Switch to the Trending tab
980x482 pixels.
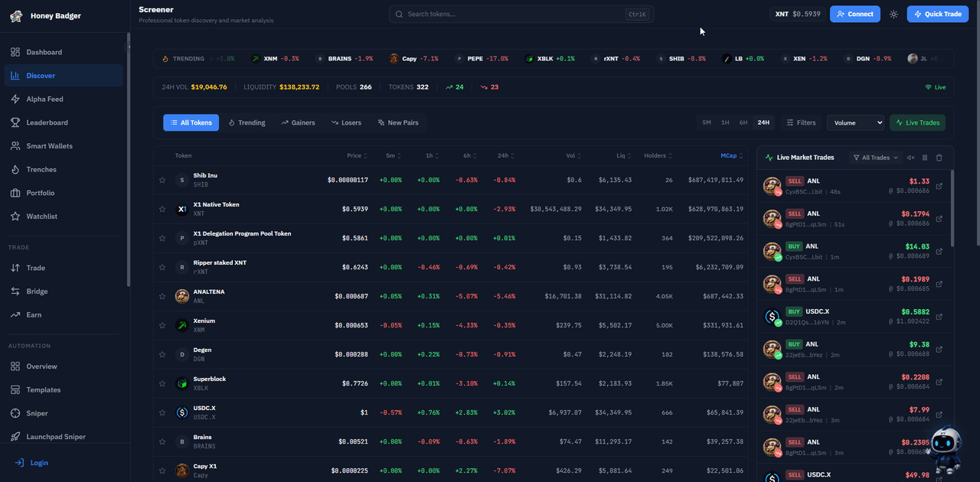(x=247, y=122)
